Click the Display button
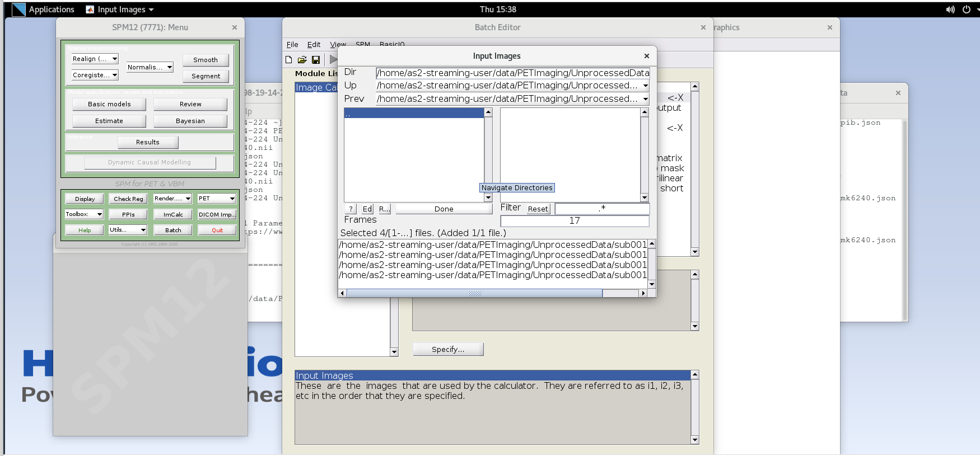The width and height of the screenshot is (980, 456). click(85, 199)
